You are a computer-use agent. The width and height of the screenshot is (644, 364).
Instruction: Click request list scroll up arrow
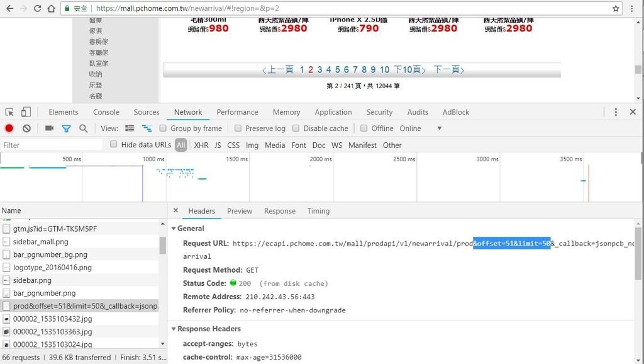point(163,224)
